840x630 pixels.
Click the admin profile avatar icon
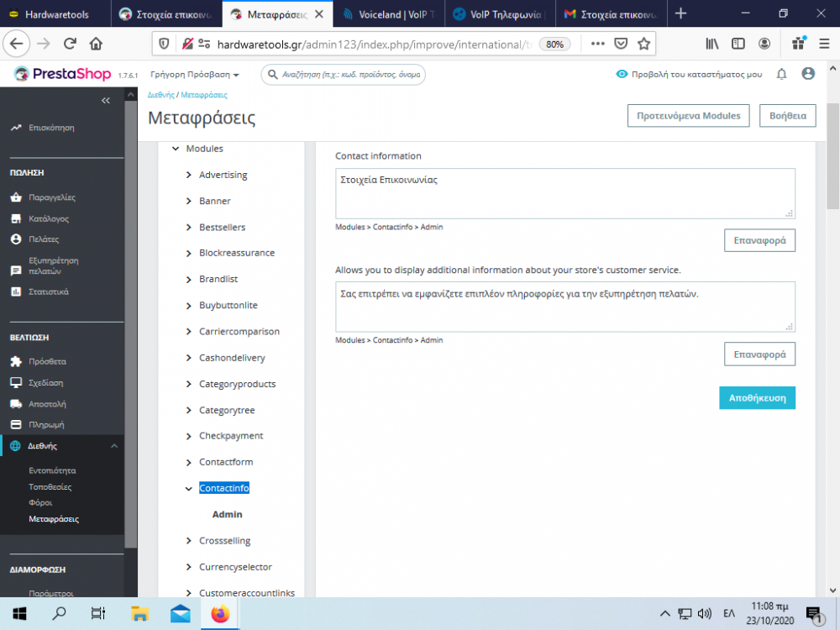point(808,74)
